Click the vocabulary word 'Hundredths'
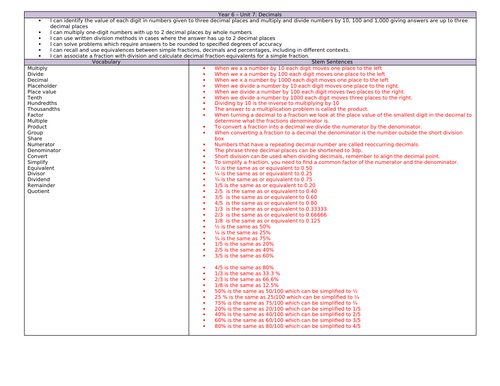The image size is (500, 386). 42,103
